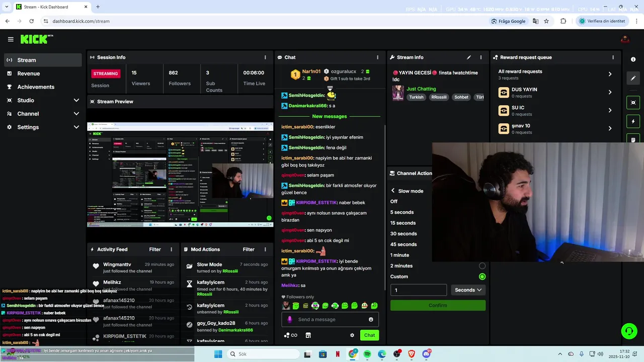This screenshot has width=644, height=362.
Task: Click the STREAMING status badge
Action: pos(106,73)
